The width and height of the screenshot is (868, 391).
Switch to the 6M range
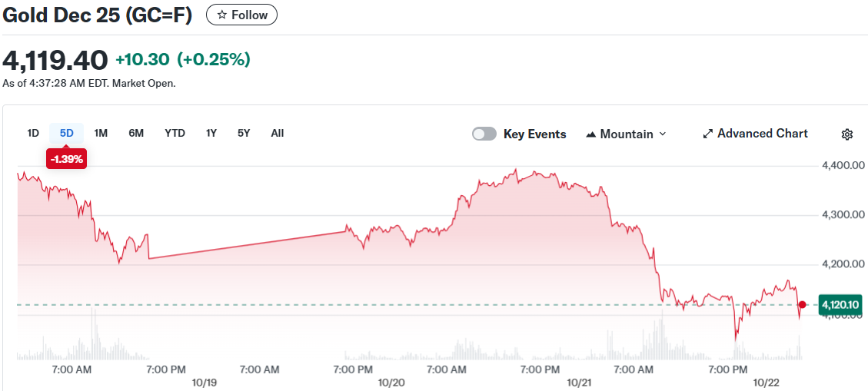tap(136, 133)
